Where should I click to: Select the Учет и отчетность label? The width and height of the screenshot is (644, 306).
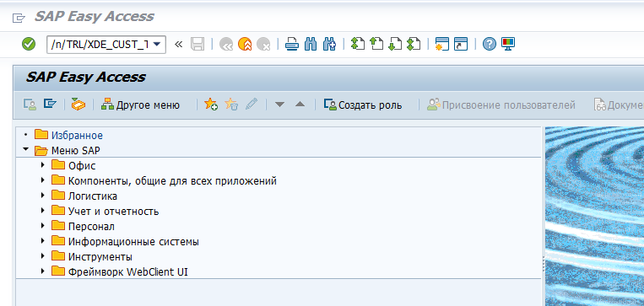pyautogui.click(x=113, y=212)
